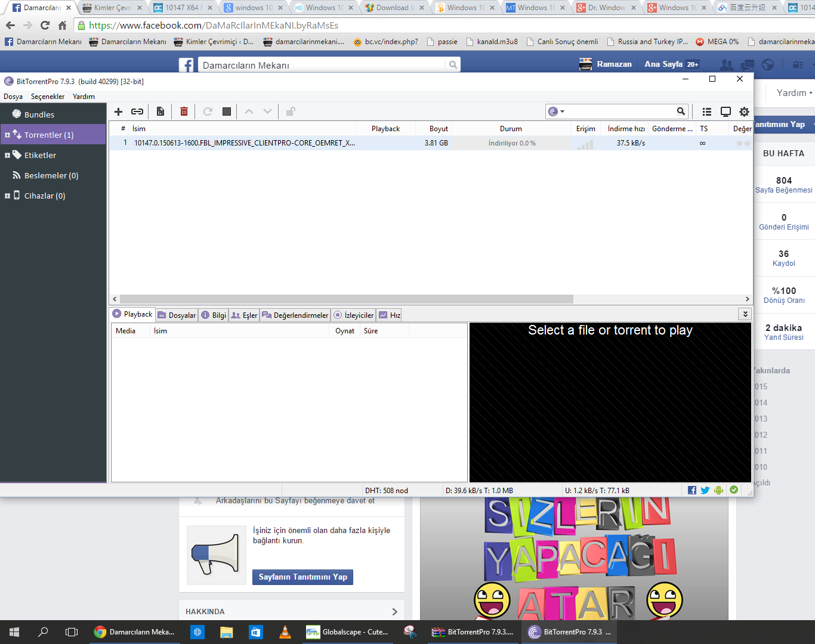Screen dimensions: 815x644
Task: Move the torrent down in the queue
Action: coord(267,112)
